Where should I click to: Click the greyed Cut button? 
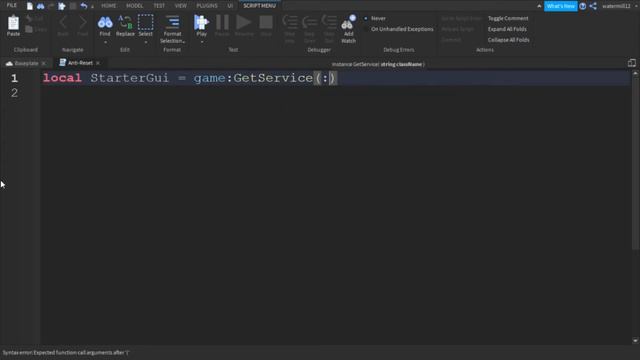(x=36, y=18)
